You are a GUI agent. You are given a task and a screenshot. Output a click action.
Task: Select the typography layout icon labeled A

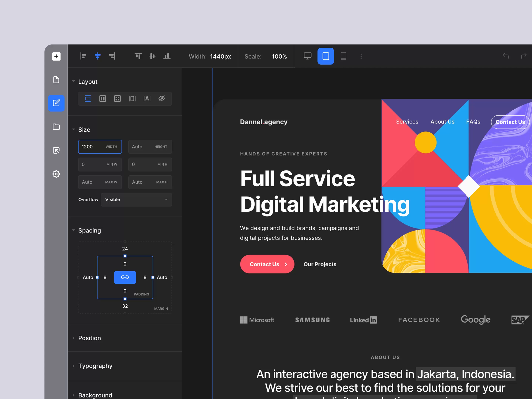coord(147,98)
